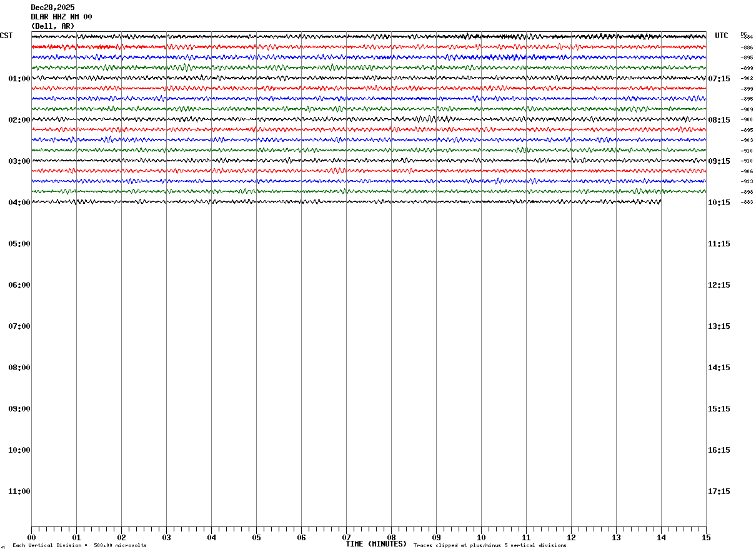This screenshot has width=756, height=554.
Task: Select the 01:00 CST time label
Action: (19, 79)
